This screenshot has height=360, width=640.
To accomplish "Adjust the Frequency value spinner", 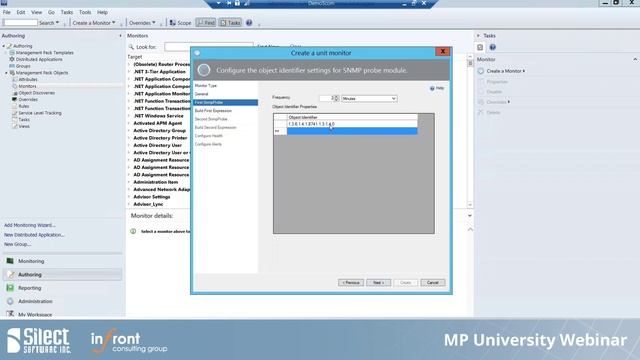I will [336, 98].
